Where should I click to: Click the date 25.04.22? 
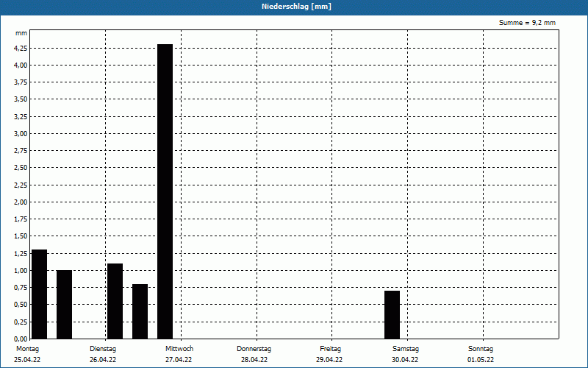pos(27,360)
